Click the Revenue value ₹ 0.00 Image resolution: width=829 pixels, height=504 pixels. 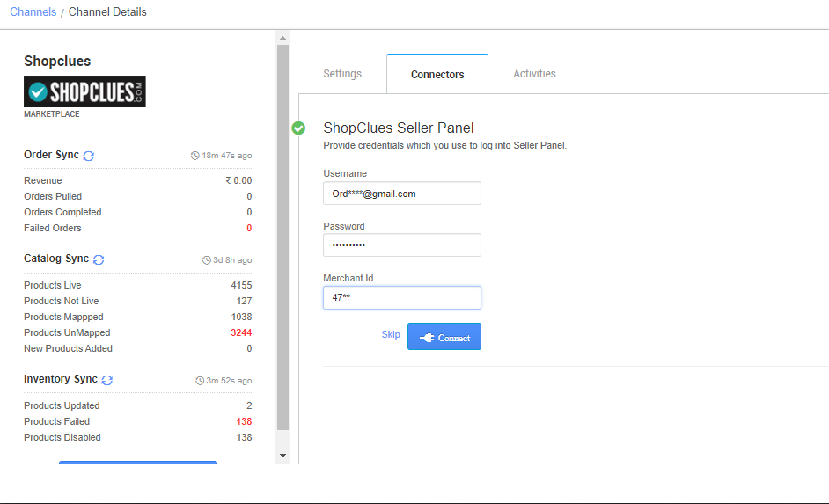click(238, 180)
